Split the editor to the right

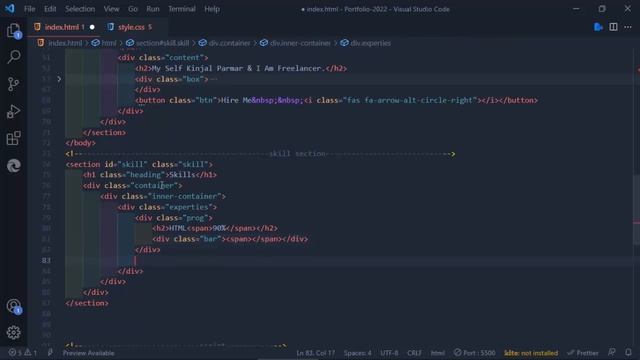click(x=613, y=27)
